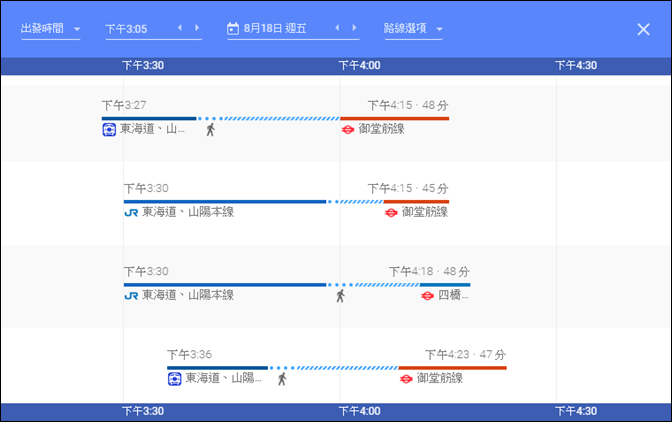Click the metro icon beside 御堂筋線 in first route
This screenshot has height=422, width=672.
tap(348, 129)
